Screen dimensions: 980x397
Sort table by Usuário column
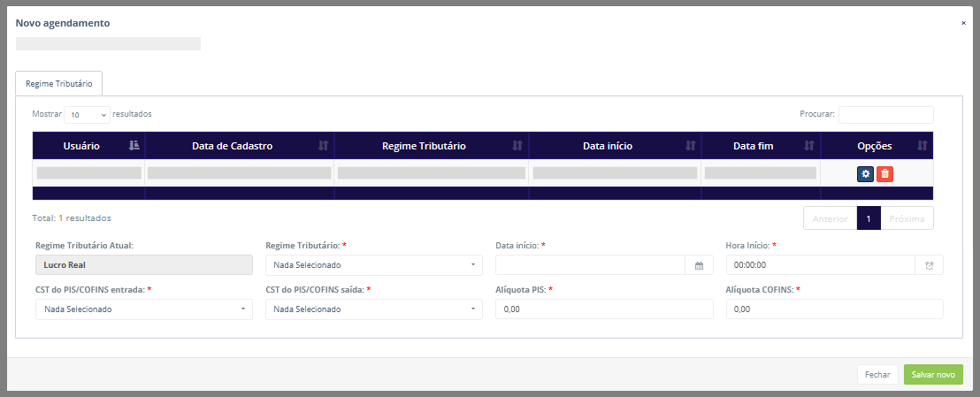(x=88, y=146)
